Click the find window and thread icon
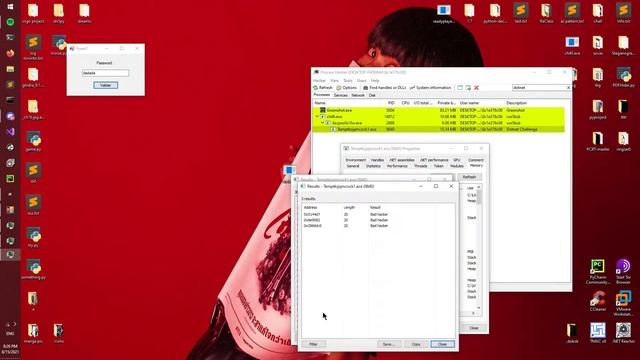Screen dimensions: 640x360 [468, 88]
